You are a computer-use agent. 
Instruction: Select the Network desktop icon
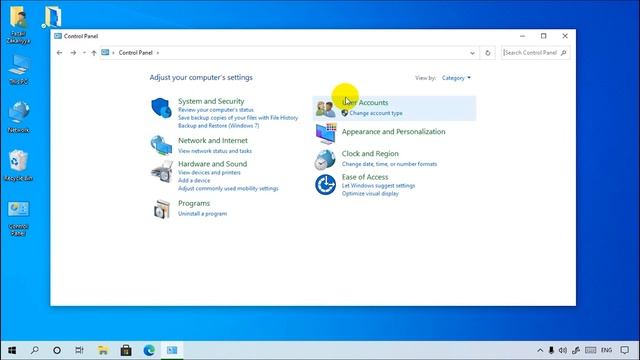tap(18, 118)
